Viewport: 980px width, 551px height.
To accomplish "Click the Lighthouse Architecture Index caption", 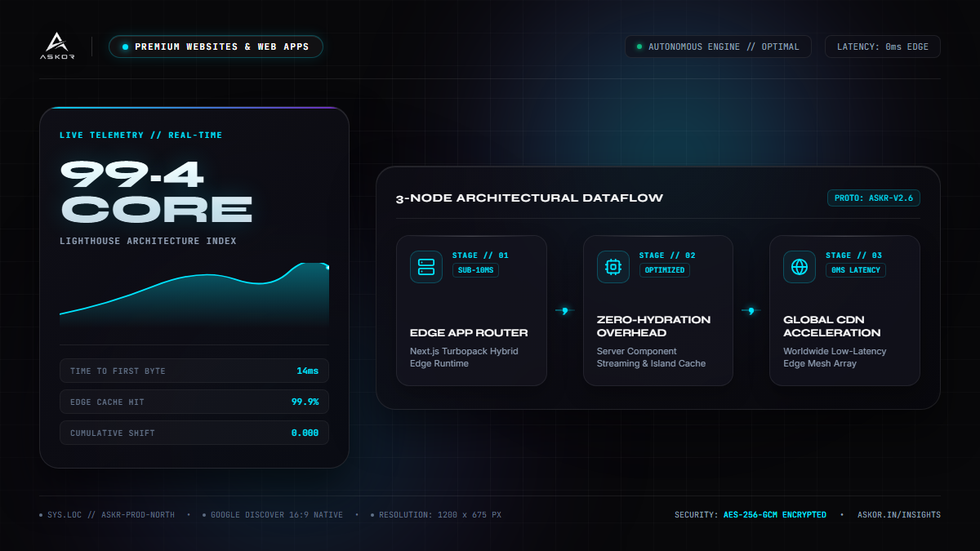I will (149, 242).
